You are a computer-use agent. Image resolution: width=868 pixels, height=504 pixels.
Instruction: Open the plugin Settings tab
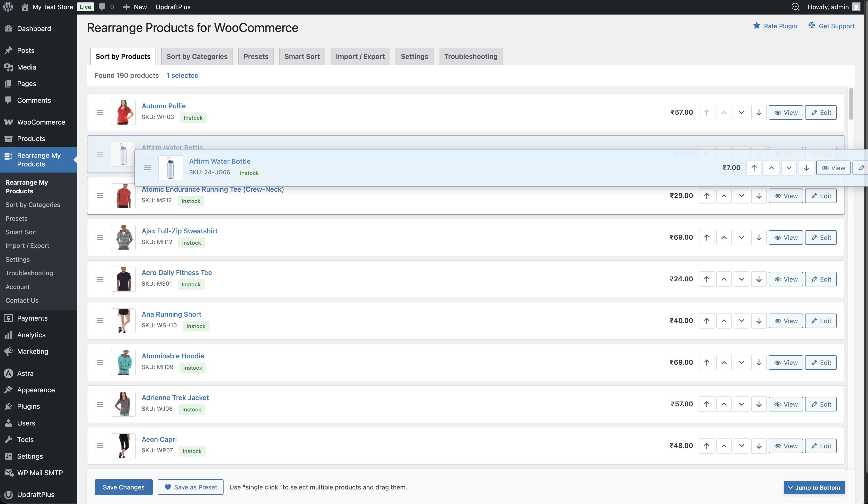(x=414, y=56)
